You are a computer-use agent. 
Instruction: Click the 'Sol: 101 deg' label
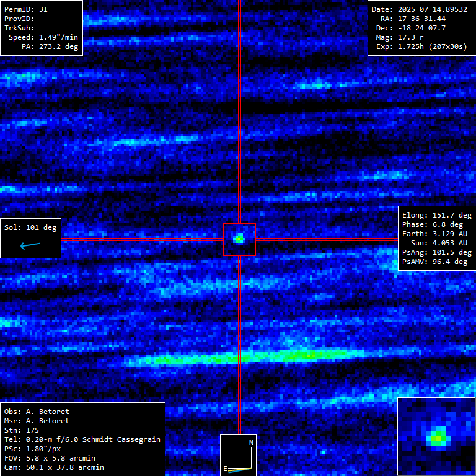click(30, 227)
